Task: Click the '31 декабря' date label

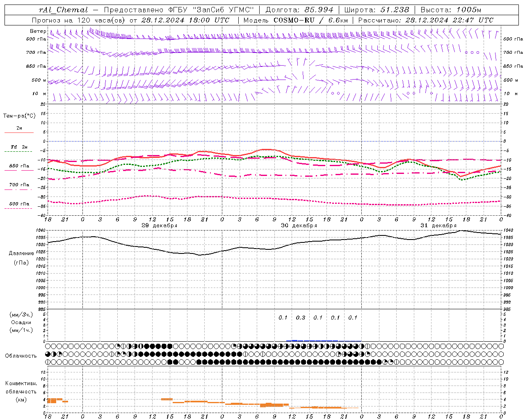Action: point(438,226)
